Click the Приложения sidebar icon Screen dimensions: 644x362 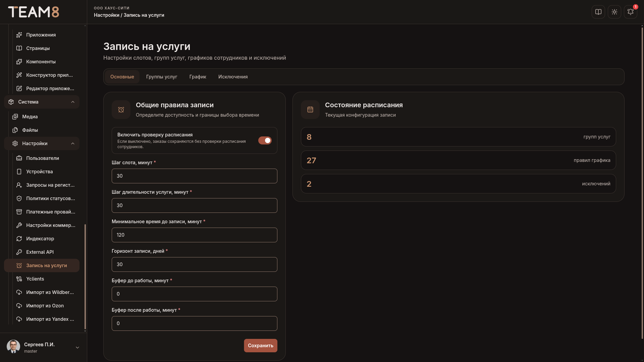[x=19, y=35]
